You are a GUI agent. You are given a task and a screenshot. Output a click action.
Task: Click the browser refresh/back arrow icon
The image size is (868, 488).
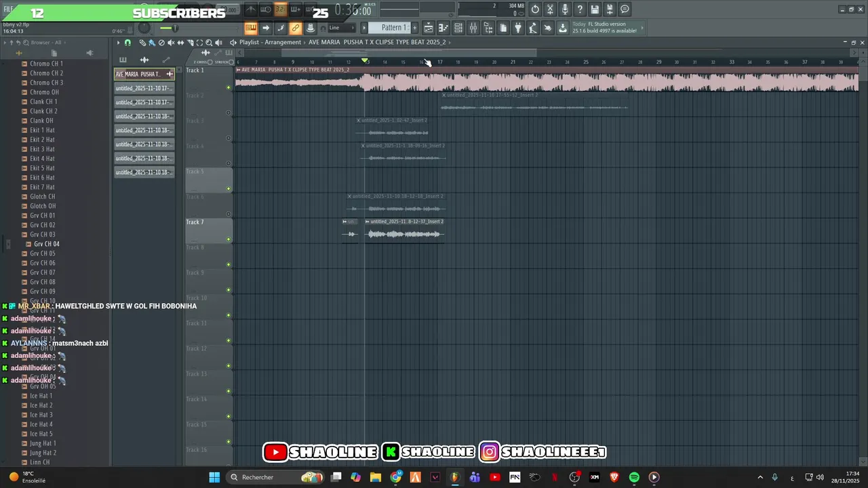click(18, 42)
